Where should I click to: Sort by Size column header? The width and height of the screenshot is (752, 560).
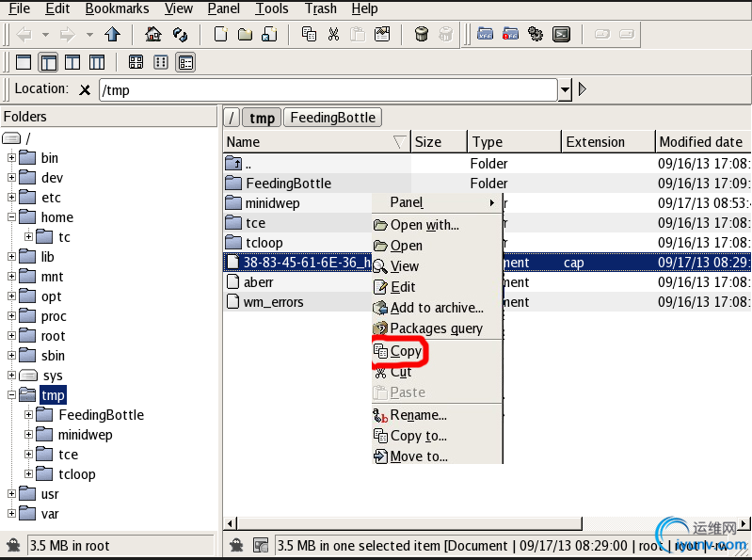pos(439,142)
